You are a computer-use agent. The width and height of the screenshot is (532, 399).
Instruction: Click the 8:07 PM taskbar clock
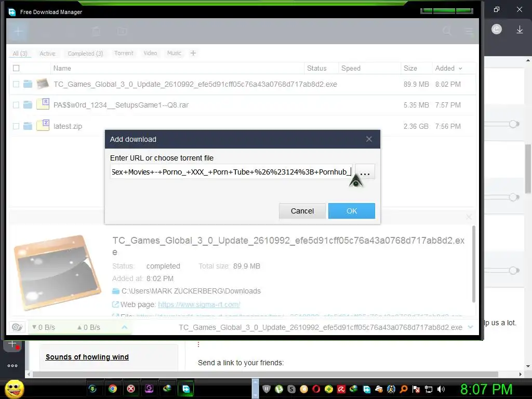pos(486,389)
